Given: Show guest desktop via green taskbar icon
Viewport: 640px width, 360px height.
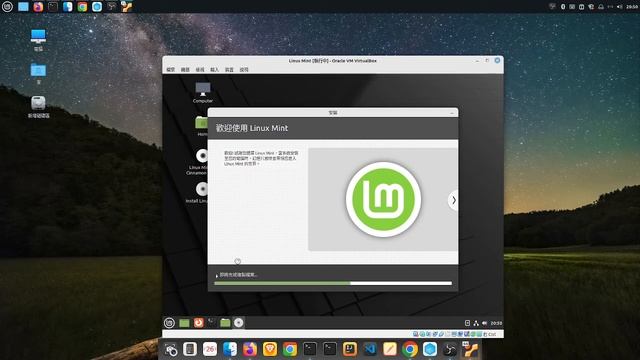Looking at the screenshot, I should [184, 323].
